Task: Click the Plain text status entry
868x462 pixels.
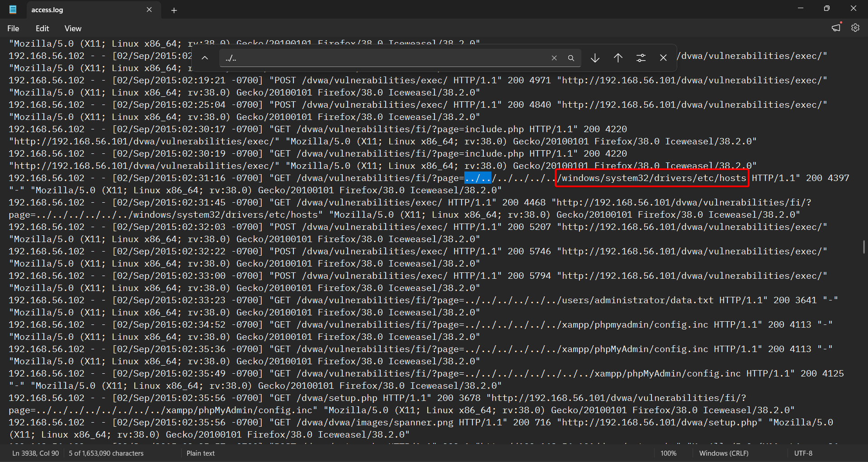Action: (x=201, y=453)
